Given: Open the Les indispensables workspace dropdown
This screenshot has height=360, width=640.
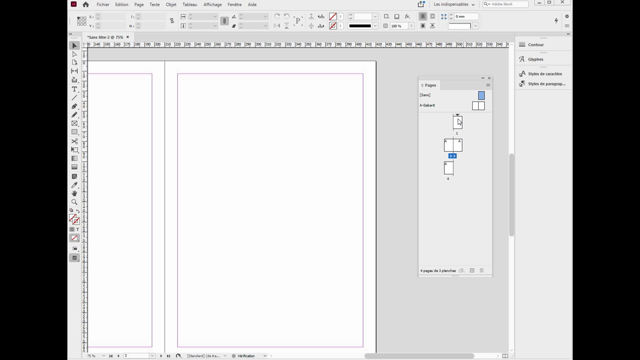Looking at the screenshot, I should (x=454, y=4).
